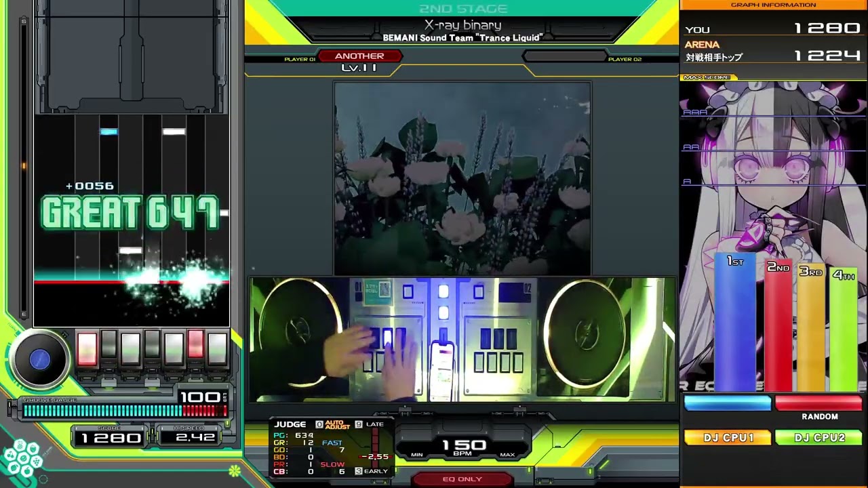Tap the second dark key button

click(x=108, y=344)
